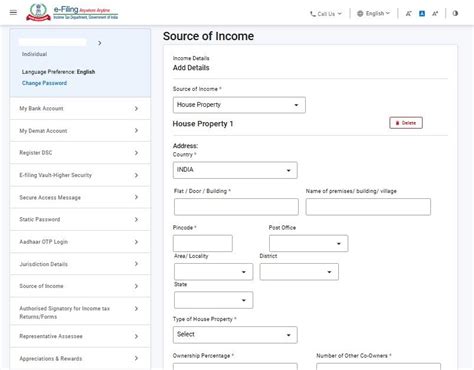Open Representative Assessee menu item
This screenshot has width=474, height=370.
(80, 336)
